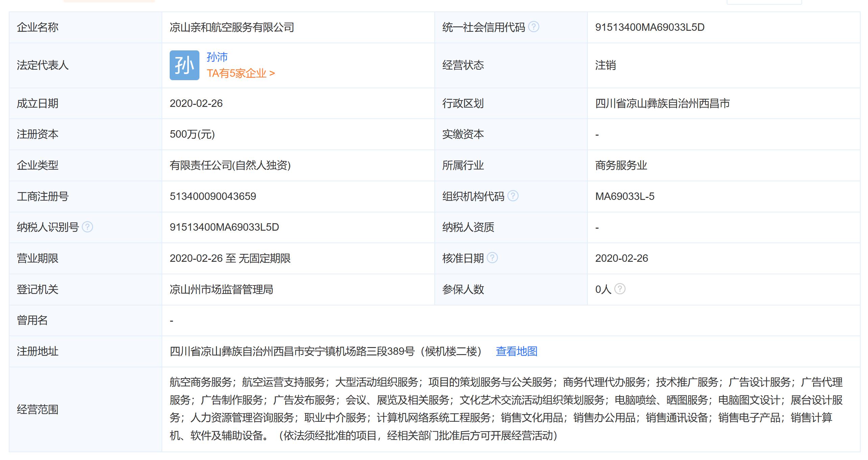The width and height of the screenshot is (868, 460).
Task: Select the 注销 status value
Action: tap(606, 65)
